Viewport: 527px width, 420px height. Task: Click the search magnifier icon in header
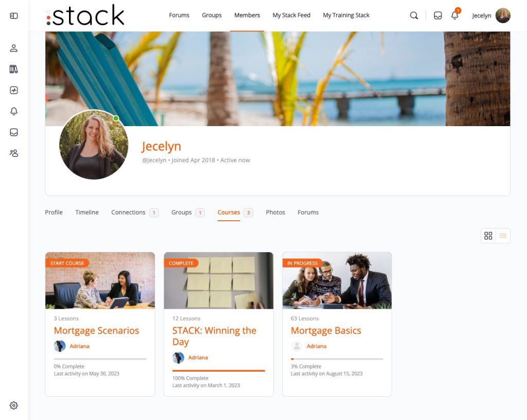[x=414, y=15]
